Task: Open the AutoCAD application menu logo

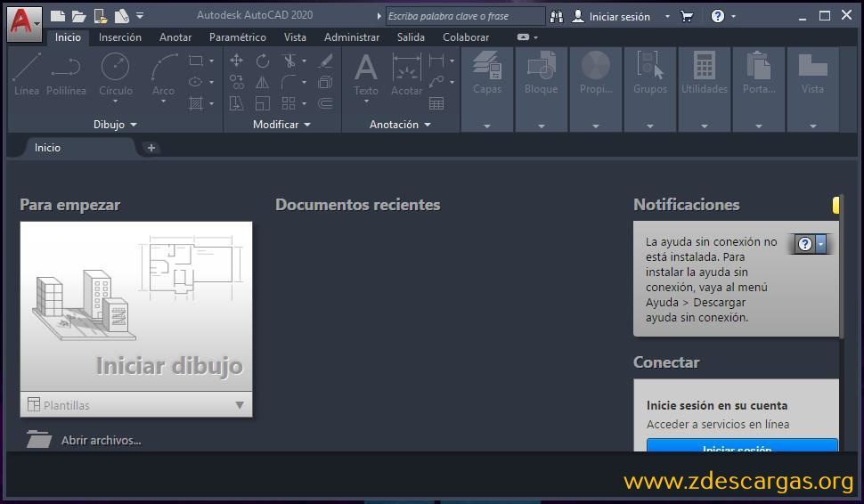Action: (24, 24)
